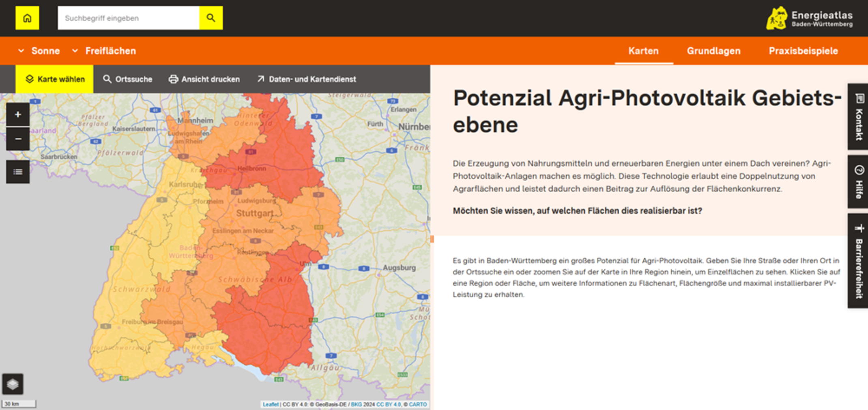Zoom out the map with minus button
Screen dimensions: 868x410
(18, 139)
